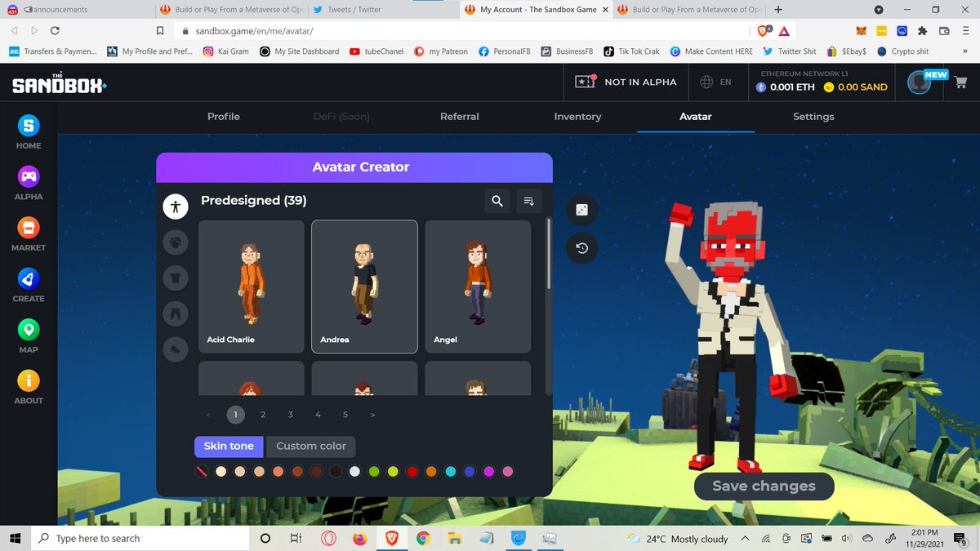Viewport: 980px width, 551px height.
Task: Open the browser hamburger menu
Action: (x=965, y=30)
